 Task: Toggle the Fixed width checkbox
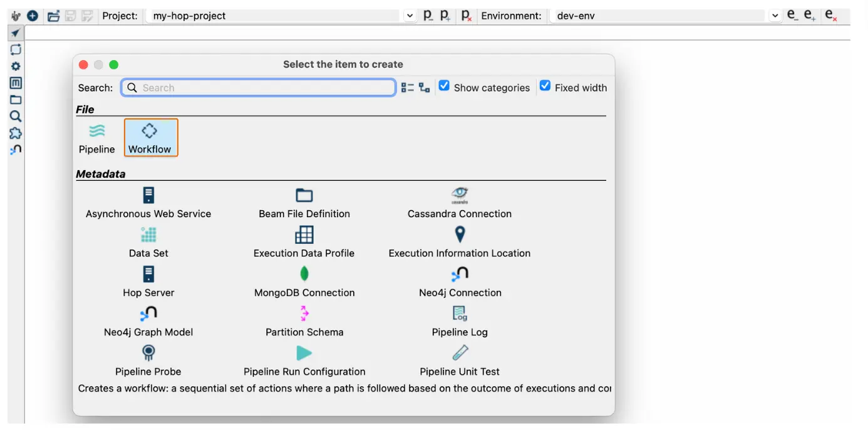click(545, 86)
